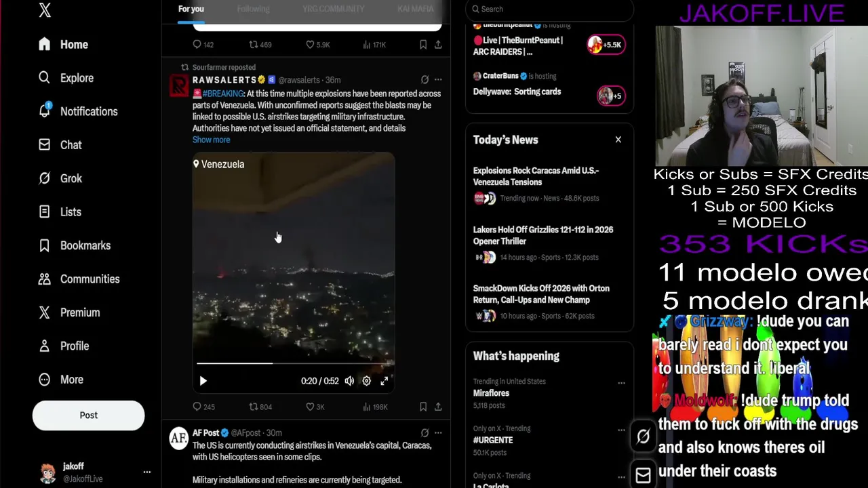Open the floating messages envelope button
The image size is (868, 488).
tap(643, 475)
